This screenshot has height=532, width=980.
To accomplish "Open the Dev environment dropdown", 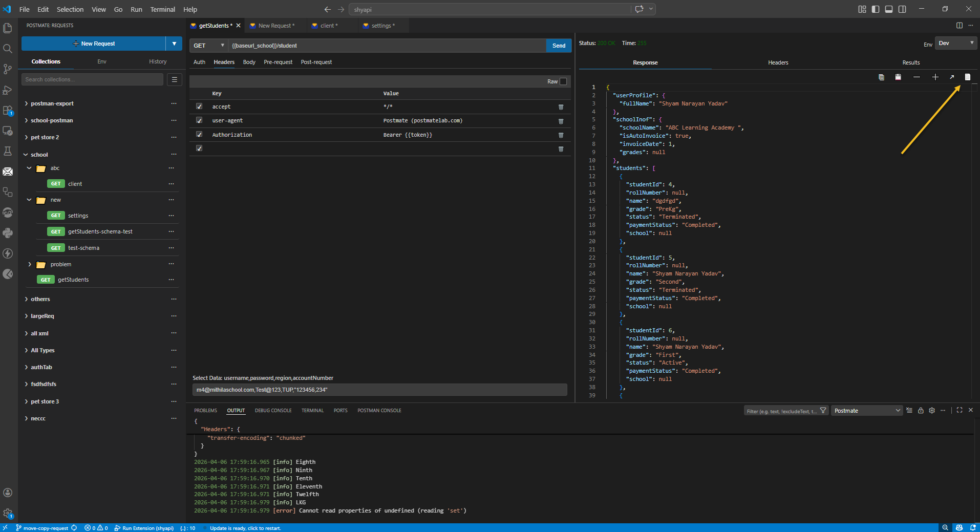I will [955, 43].
